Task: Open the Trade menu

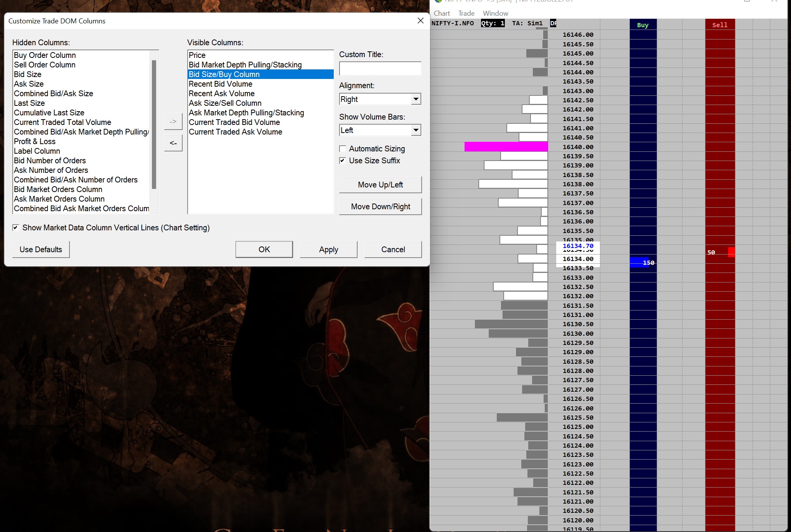Action: point(466,13)
